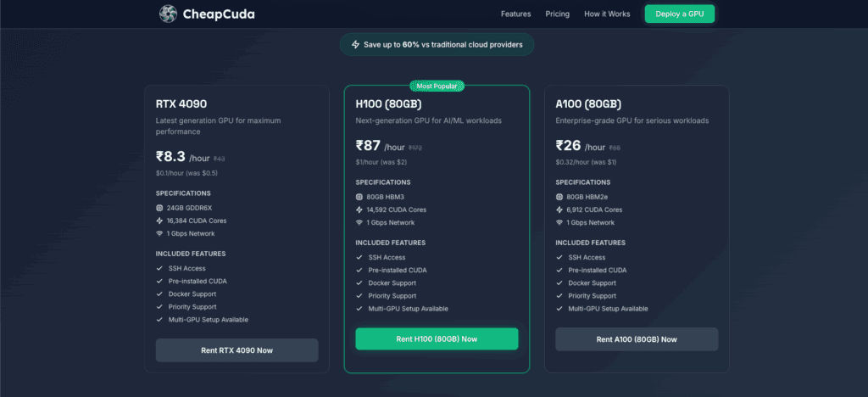Click bolt icon beside 14,592 CUDA Cores
This screenshot has width=868, height=397.
[x=360, y=210]
